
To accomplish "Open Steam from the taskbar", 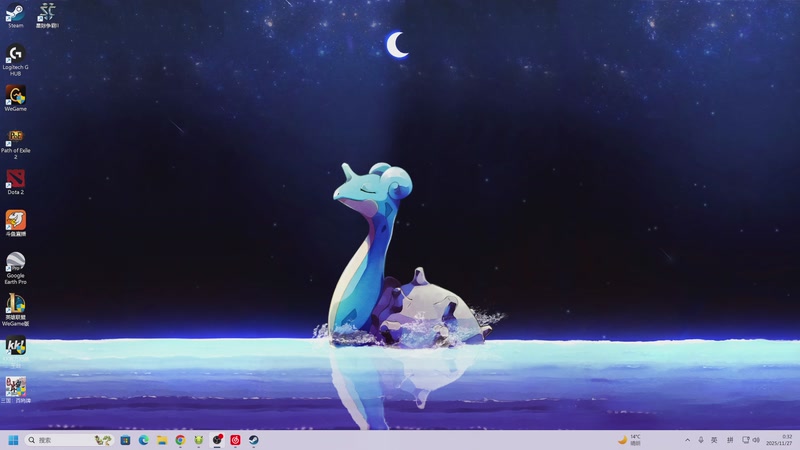I will (x=254, y=440).
